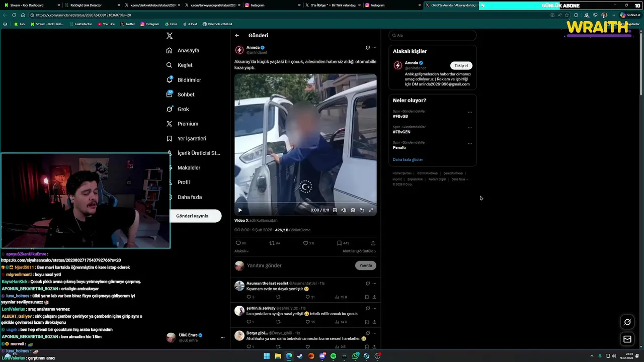Open Spotify from taskbar
Screen dimensions: 644x362
333,356
